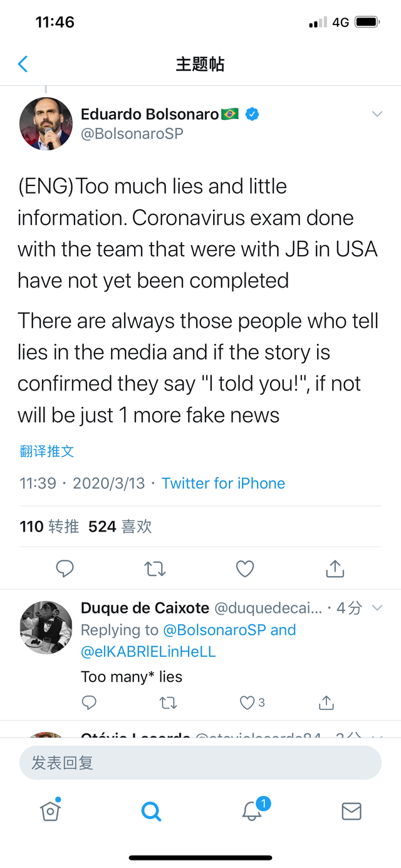The width and height of the screenshot is (401, 868).
Task: Open the Search tab
Action: point(151,812)
